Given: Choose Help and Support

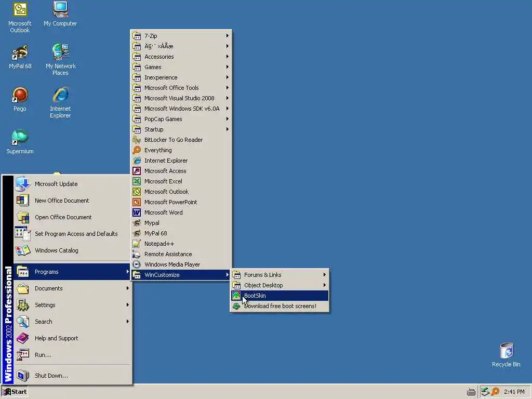Looking at the screenshot, I should [72, 338].
